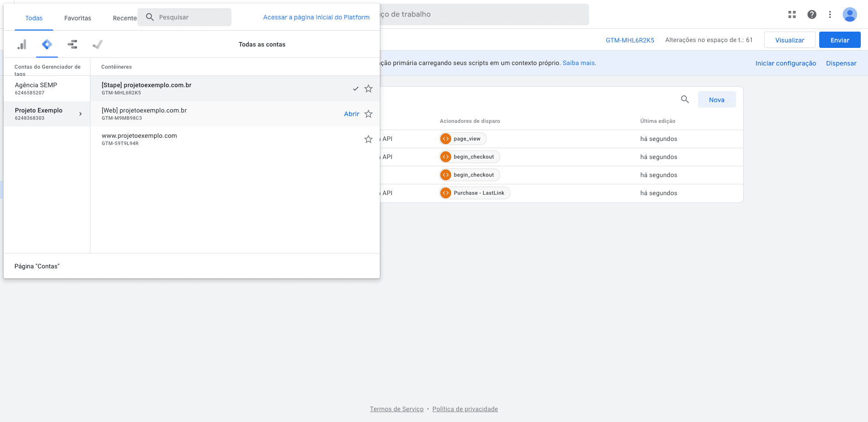
Task: Select the Google Analytics product icon
Action: (x=22, y=44)
